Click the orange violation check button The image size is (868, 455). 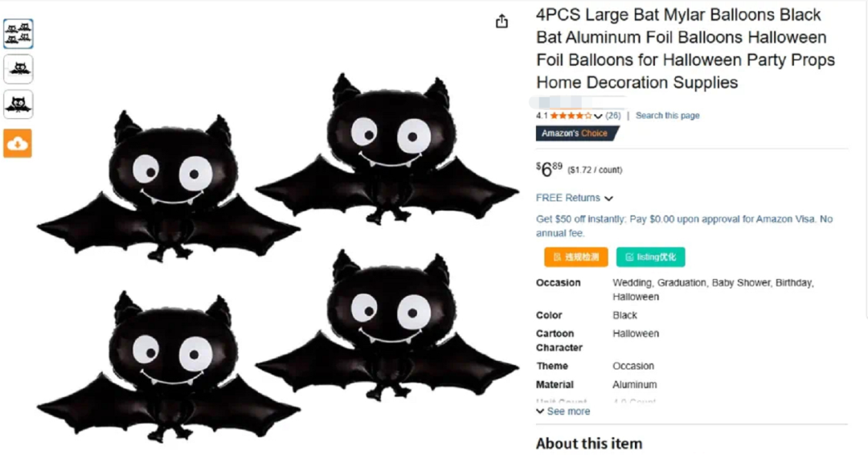point(575,256)
